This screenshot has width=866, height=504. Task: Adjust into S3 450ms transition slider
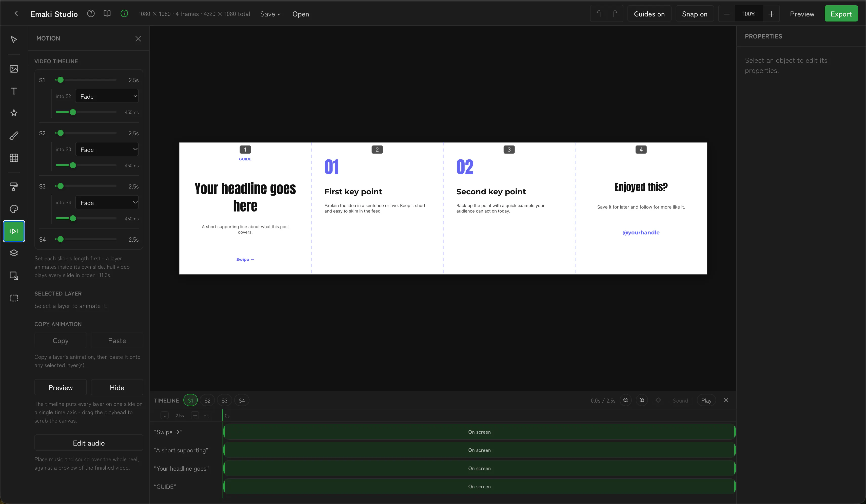(86, 165)
